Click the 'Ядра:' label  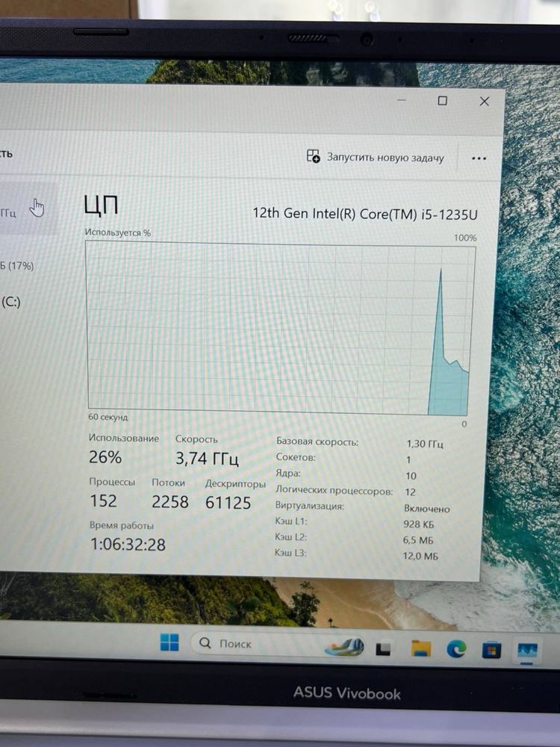point(288,473)
